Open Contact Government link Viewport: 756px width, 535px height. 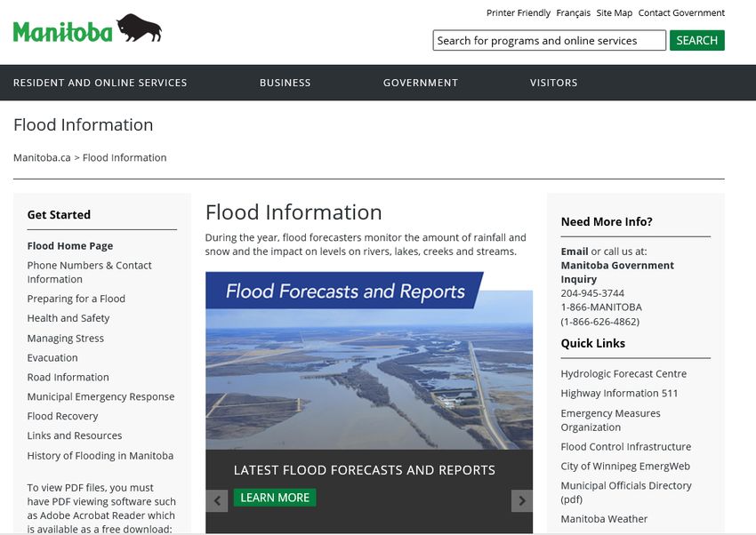click(681, 13)
